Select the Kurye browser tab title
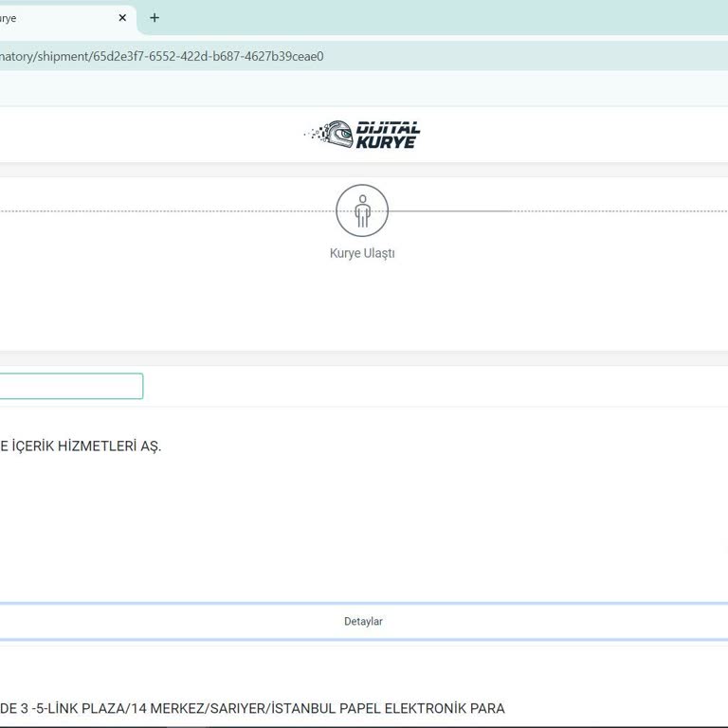This screenshot has width=728, height=728. coord(8,19)
